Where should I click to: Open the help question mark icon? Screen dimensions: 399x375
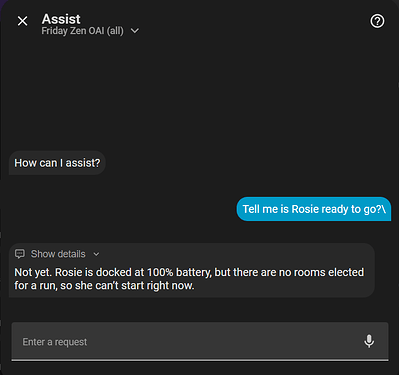tap(377, 21)
